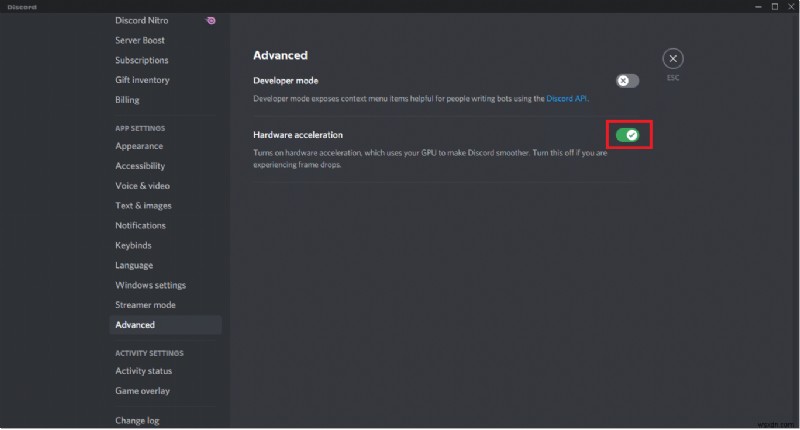Go to Subscriptions page
This screenshot has width=800, height=430.
pyautogui.click(x=142, y=60)
